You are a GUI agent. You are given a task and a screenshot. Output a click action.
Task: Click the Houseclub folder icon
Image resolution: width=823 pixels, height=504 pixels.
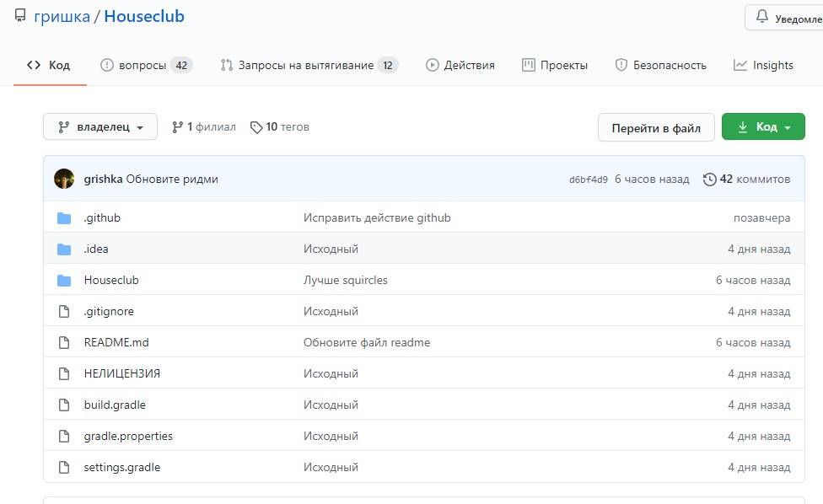tap(64, 281)
